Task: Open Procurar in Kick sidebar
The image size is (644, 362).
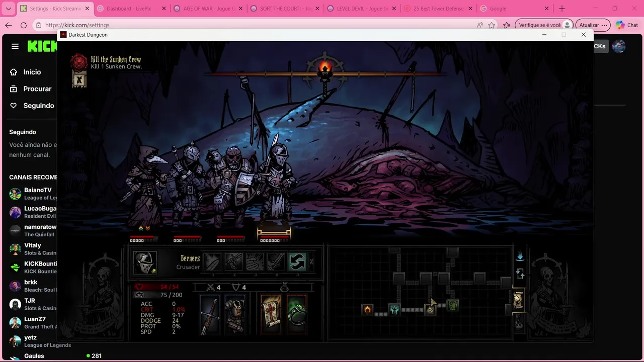Action: coord(31,88)
